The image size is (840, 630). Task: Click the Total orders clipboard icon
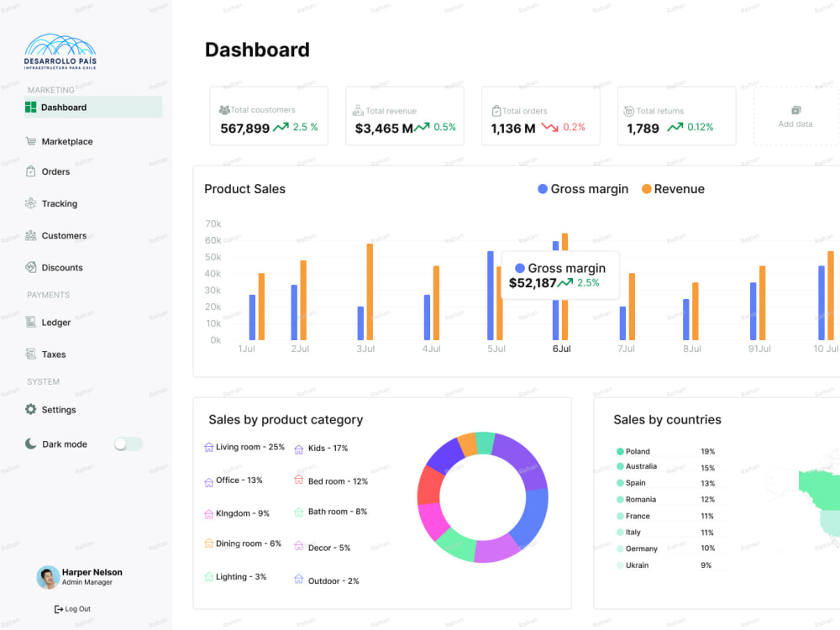496,111
